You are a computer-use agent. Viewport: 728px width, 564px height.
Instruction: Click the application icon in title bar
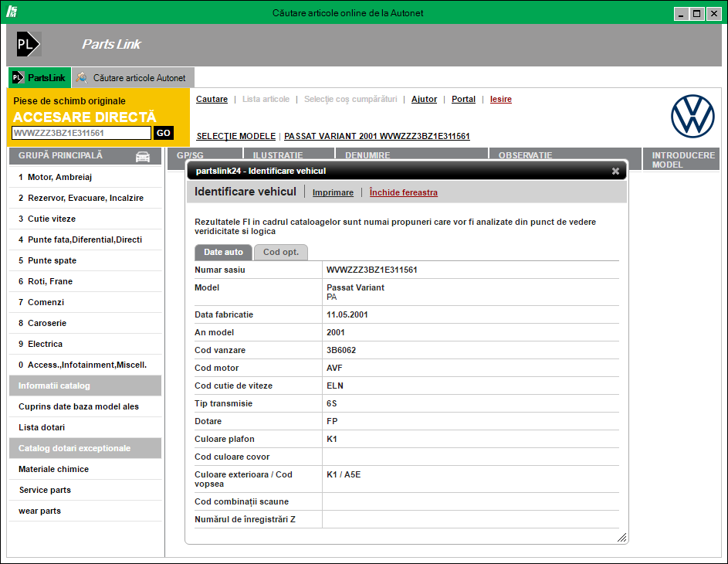pos(12,12)
